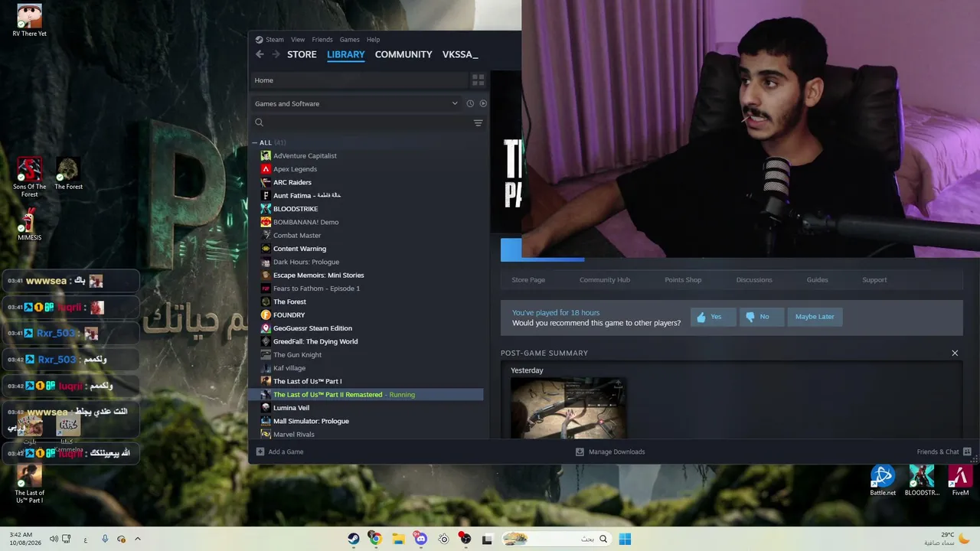This screenshot has height=551, width=980.
Task: Select BLOODSTRIKE in the library list
Action: [296, 209]
